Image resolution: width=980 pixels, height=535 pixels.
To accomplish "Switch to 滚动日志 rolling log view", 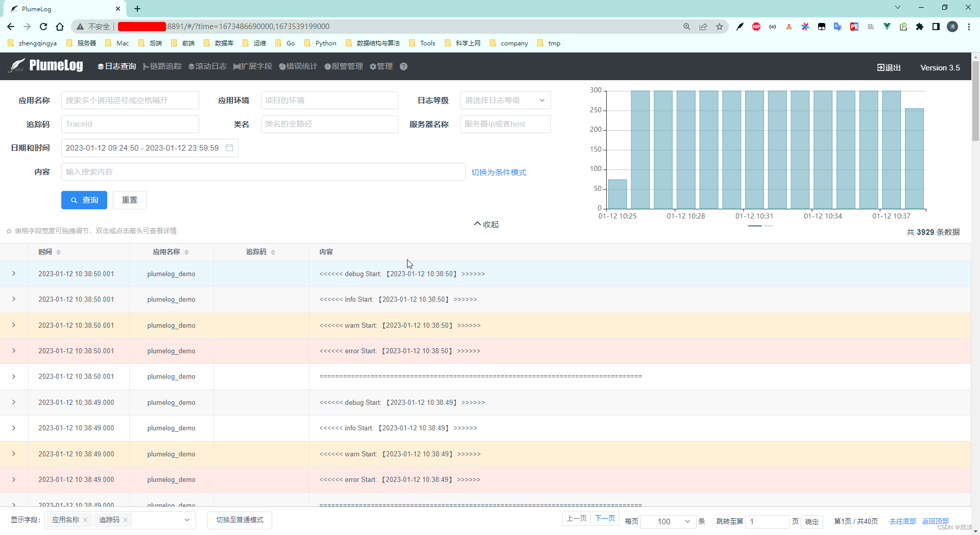I will click(x=207, y=66).
